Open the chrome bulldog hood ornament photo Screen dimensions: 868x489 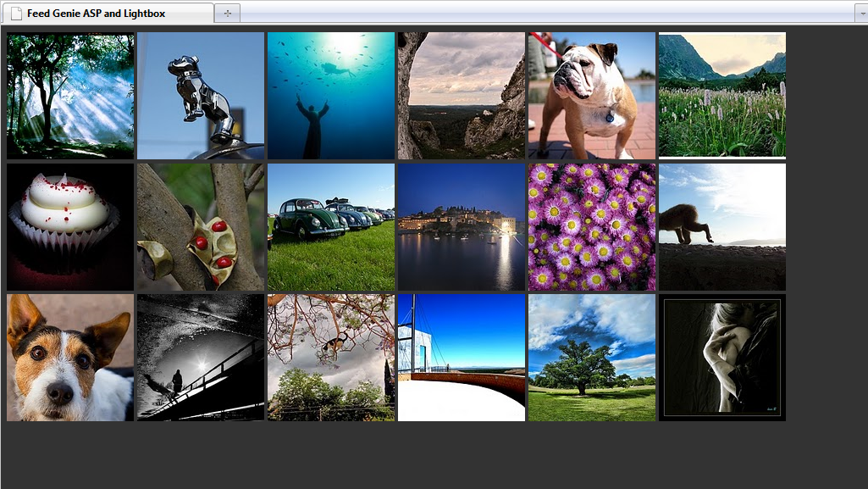201,96
